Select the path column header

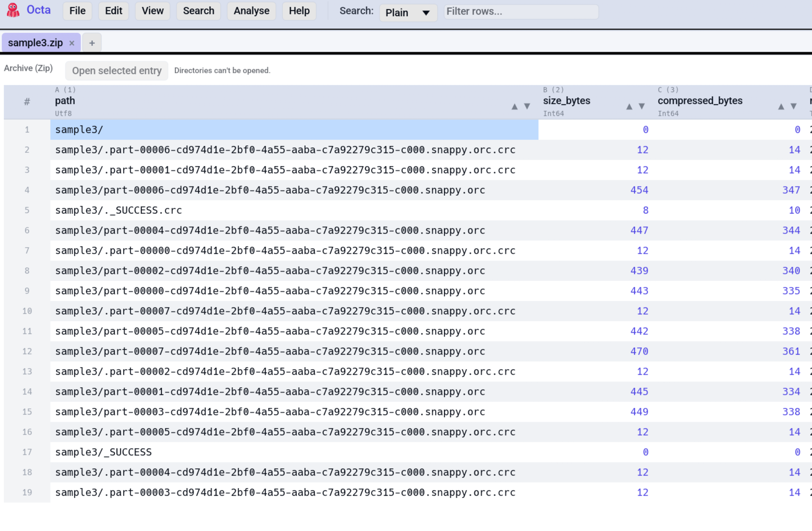pyautogui.click(x=294, y=102)
